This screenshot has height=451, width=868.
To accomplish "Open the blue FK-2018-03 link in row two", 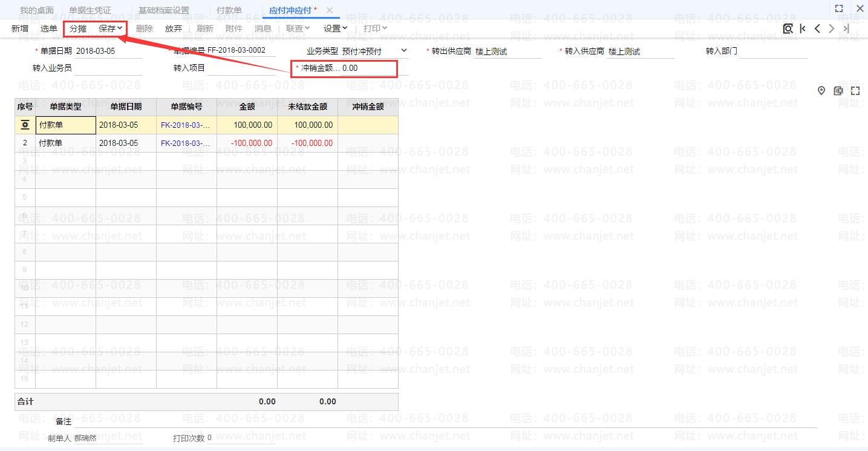I will point(185,143).
